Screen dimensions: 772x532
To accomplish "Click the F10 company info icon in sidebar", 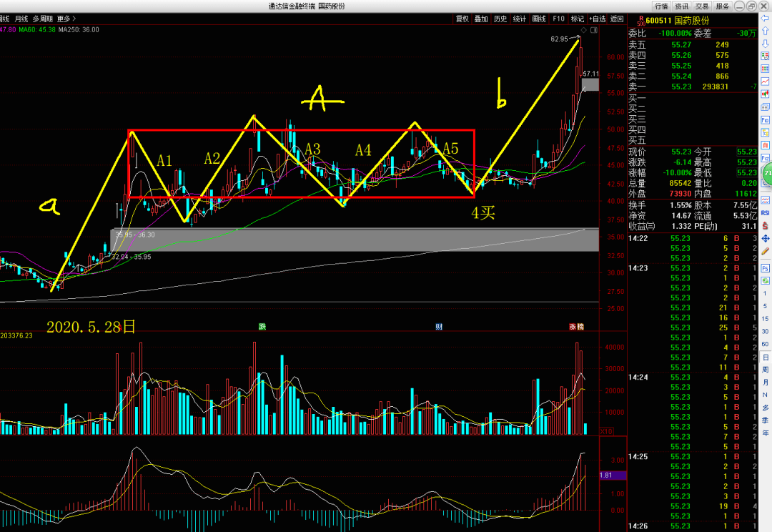I will pyautogui.click(x=765, y=120).
